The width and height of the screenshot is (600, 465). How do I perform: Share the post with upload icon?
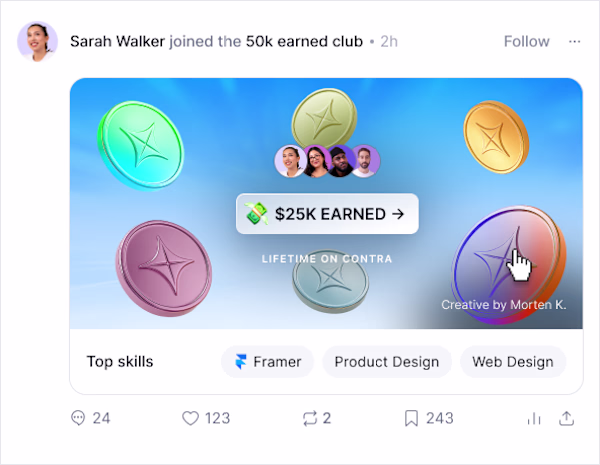tap(566, 418)
